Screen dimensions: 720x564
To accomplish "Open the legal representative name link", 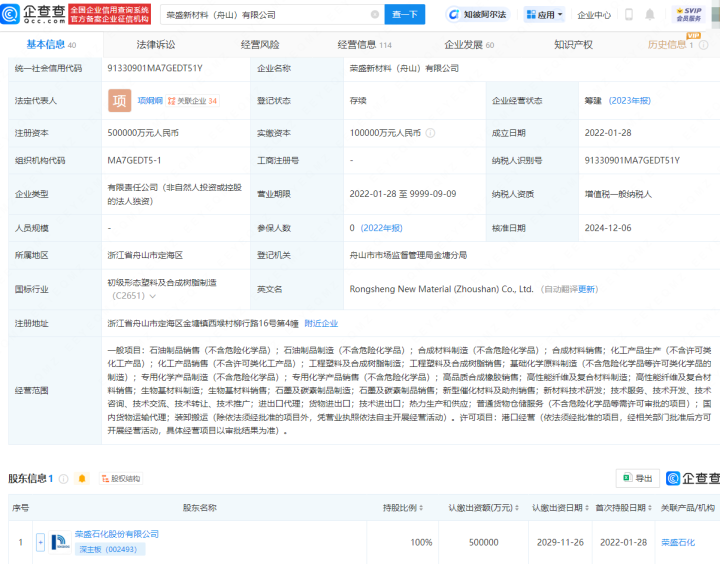I will click(x=150, y=101).
